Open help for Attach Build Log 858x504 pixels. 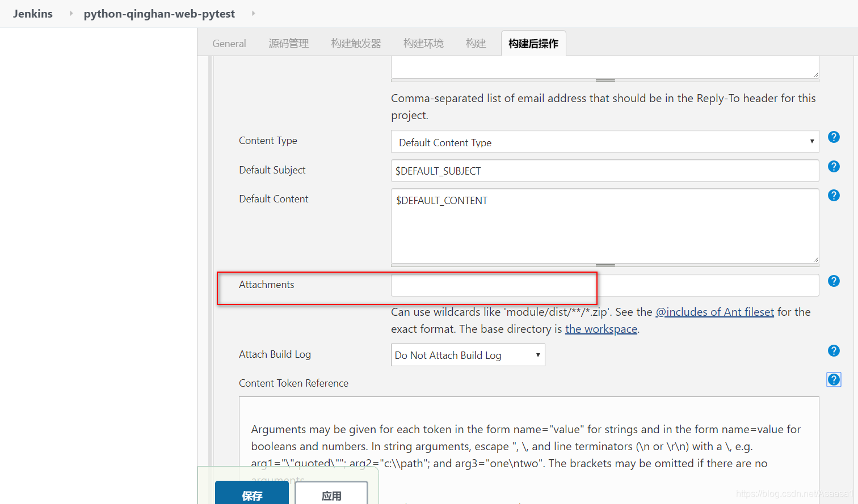(x=834, y=351)
